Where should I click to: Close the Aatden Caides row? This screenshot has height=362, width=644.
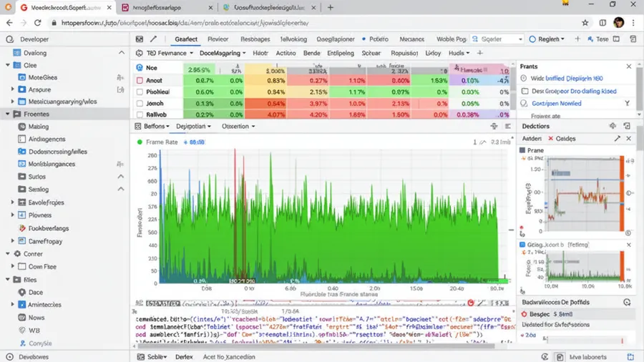(x=629, y=138)
